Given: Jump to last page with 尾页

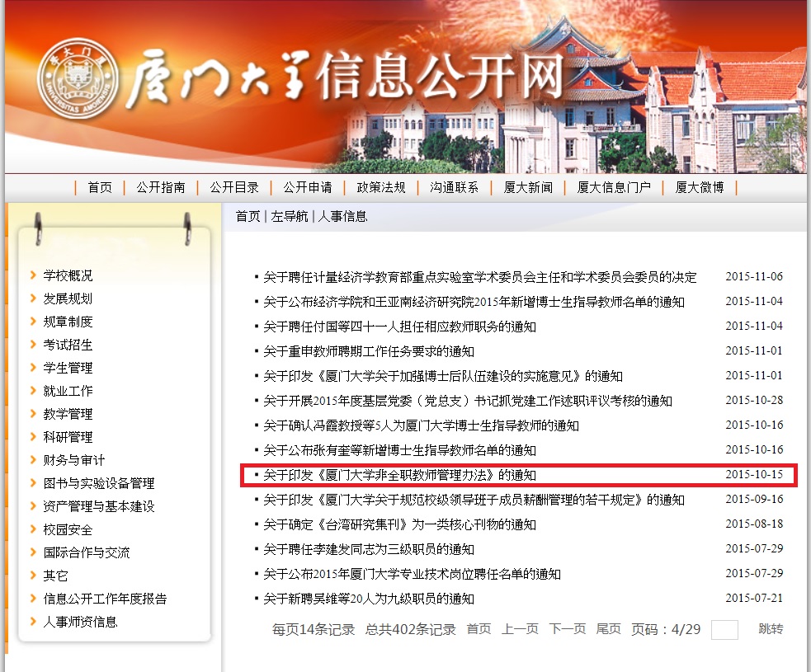Looking at the screenshot, I should (608, 629).
